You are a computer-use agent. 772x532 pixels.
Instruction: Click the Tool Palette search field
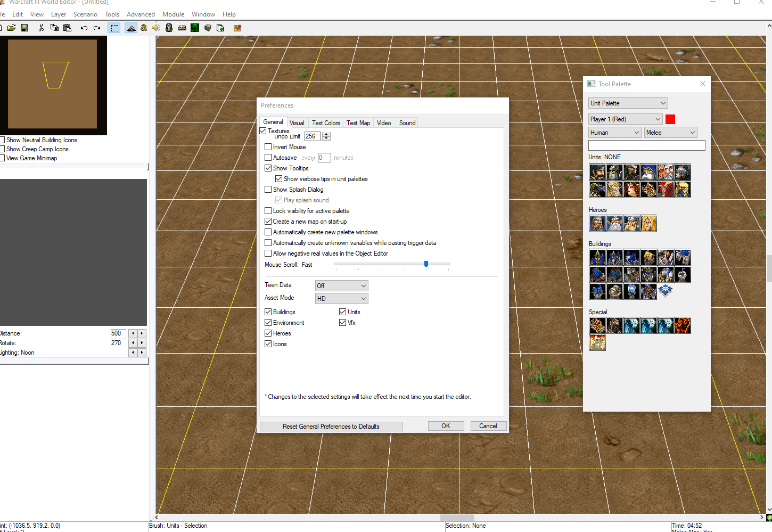(x=647, y=145)
